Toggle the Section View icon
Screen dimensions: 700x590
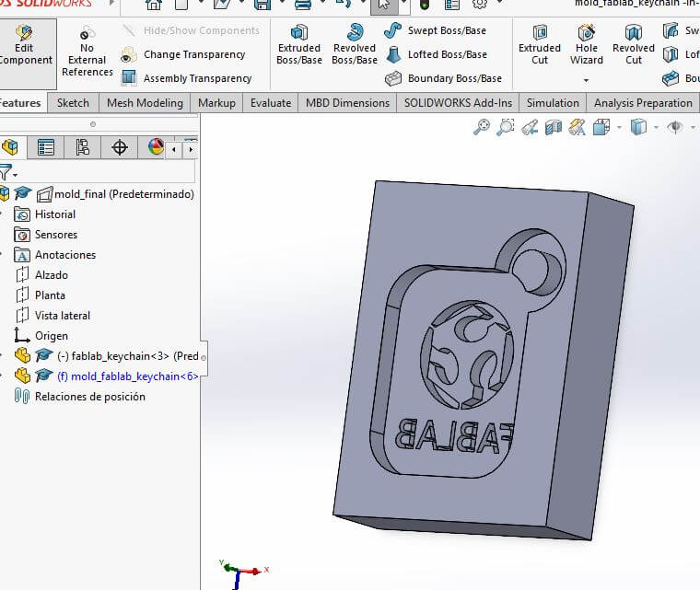tap(554, 128)
